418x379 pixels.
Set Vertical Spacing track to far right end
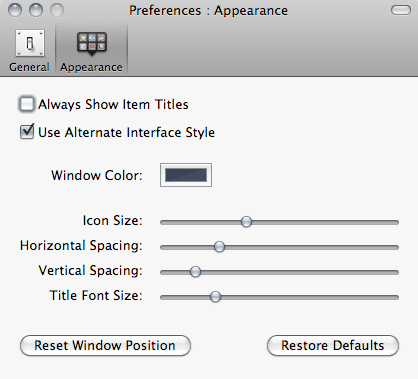click(397, 272)
